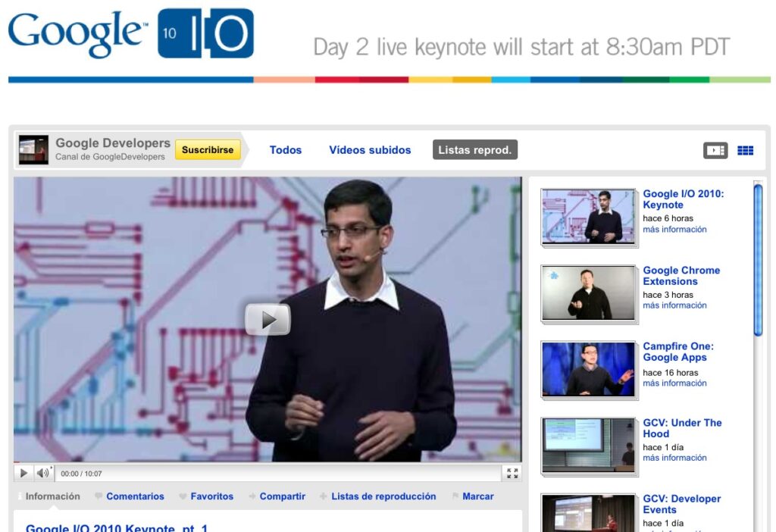Switch to the Vídeos subidos tab

pos(370,150)
